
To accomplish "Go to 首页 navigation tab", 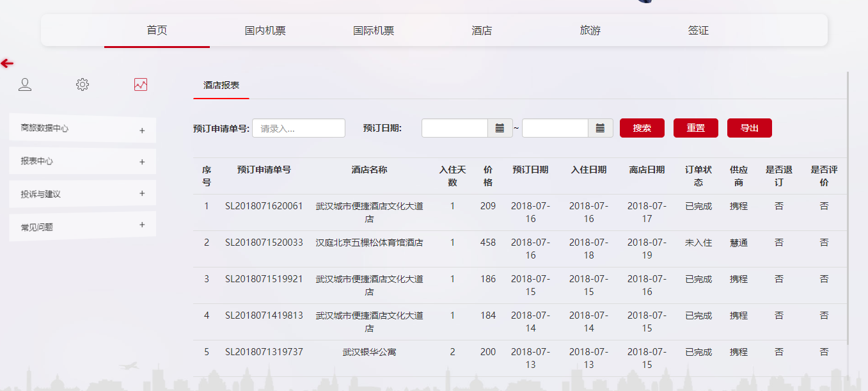I will 157,30.
